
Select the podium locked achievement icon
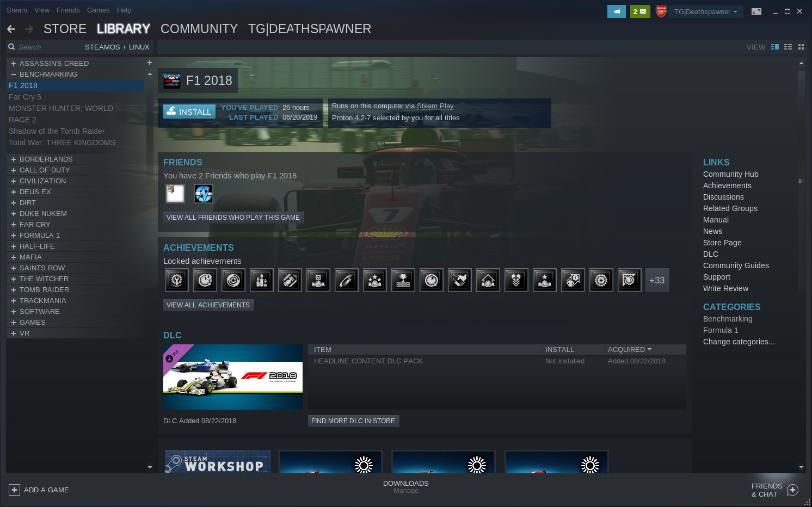[262, 280]
